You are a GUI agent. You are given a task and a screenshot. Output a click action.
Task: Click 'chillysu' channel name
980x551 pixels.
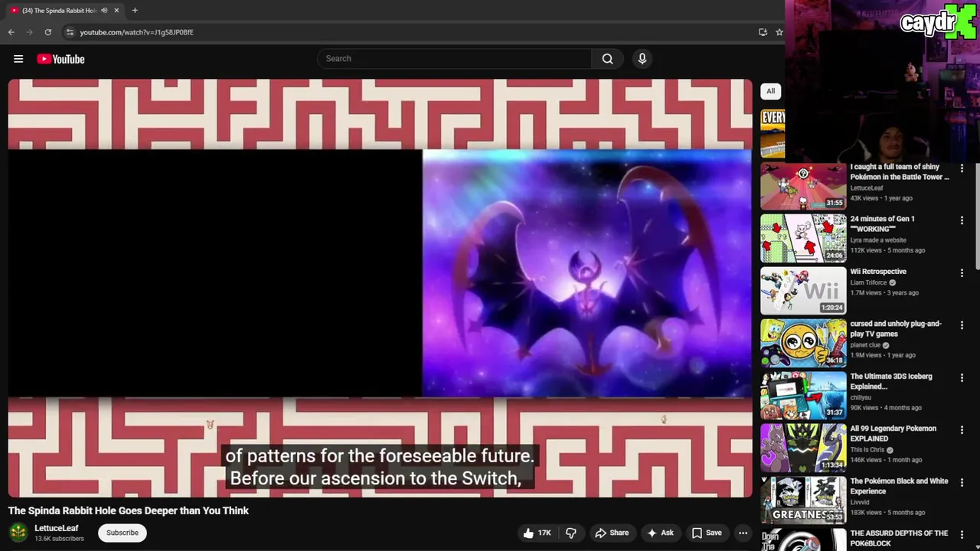tap(862, 397)
